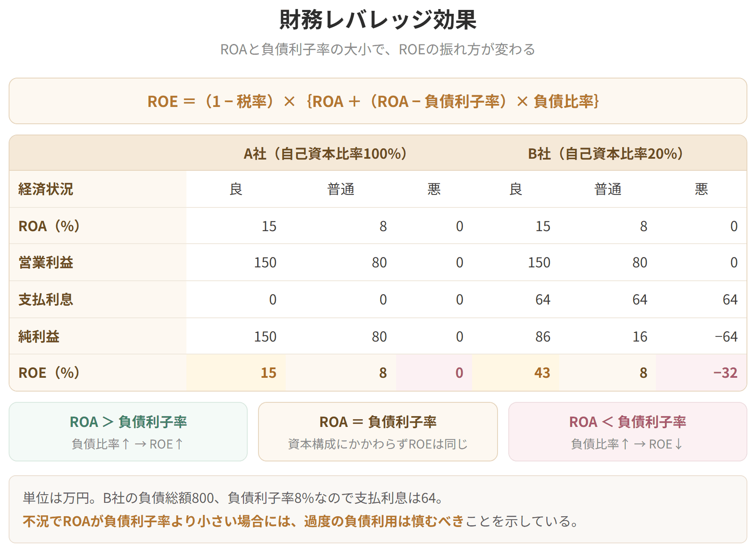
Task: Select the subtitle starting with ROAと負債利子率の大小で
Action: [378, 50]
